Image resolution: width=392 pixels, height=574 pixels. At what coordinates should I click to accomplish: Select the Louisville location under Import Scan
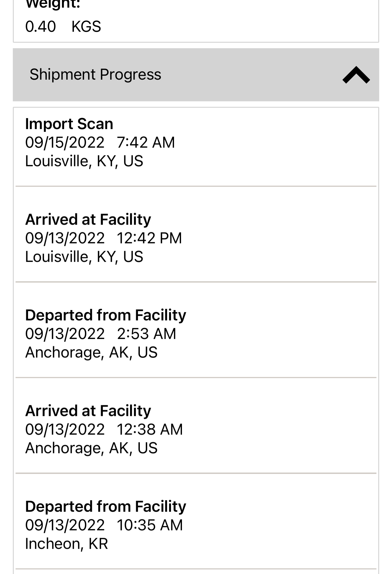point(84,161)
